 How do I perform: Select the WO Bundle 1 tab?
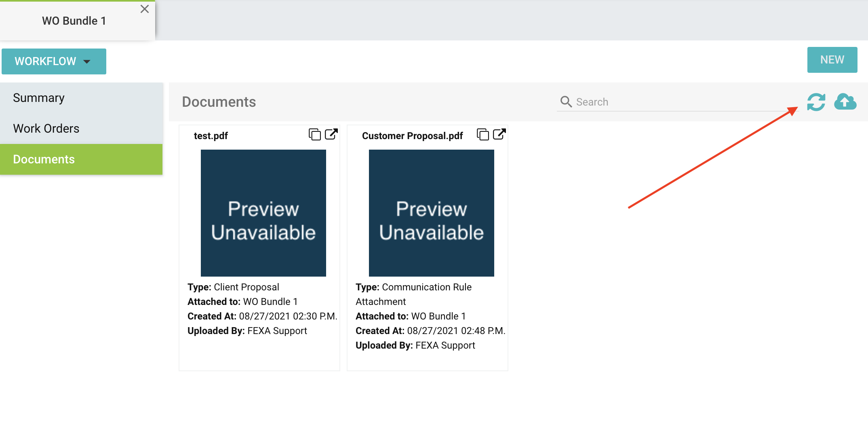point(74,21)
